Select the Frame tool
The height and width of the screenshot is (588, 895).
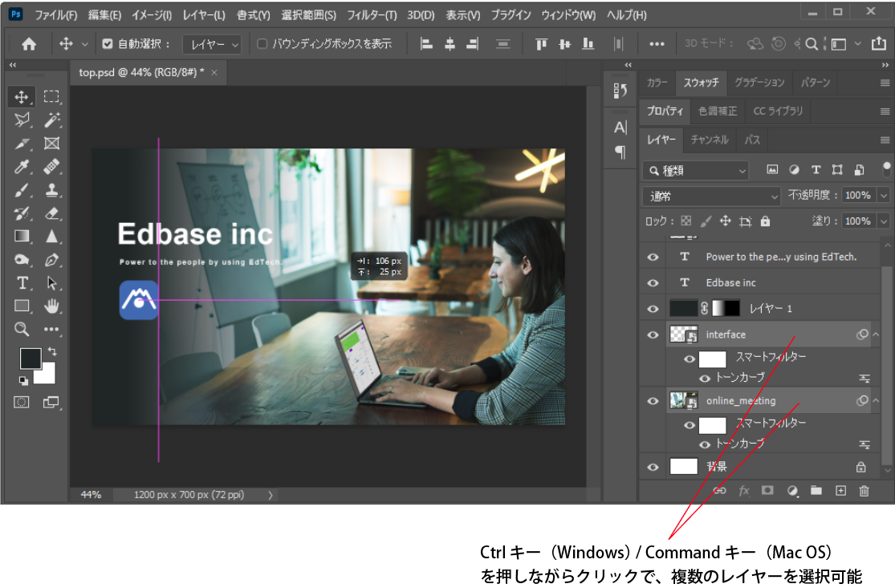click(x=51, y=143)
